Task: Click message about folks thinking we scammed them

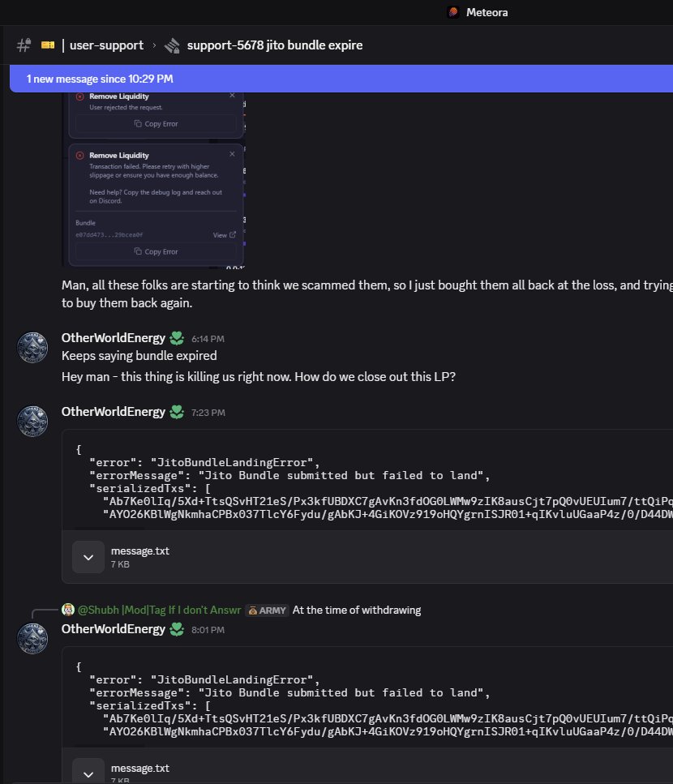Action: [x=367, y=294]
